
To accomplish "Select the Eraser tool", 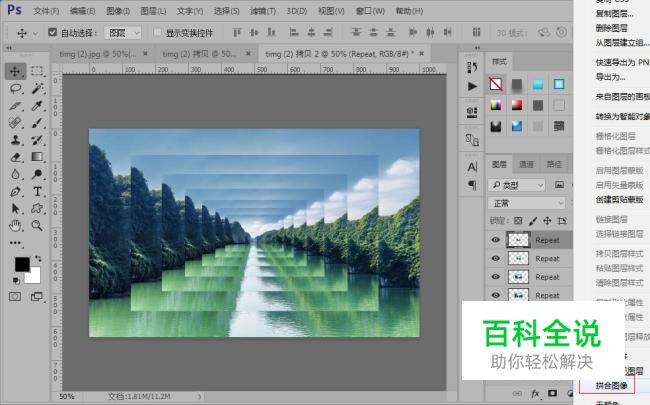I will tap(16, 157).
